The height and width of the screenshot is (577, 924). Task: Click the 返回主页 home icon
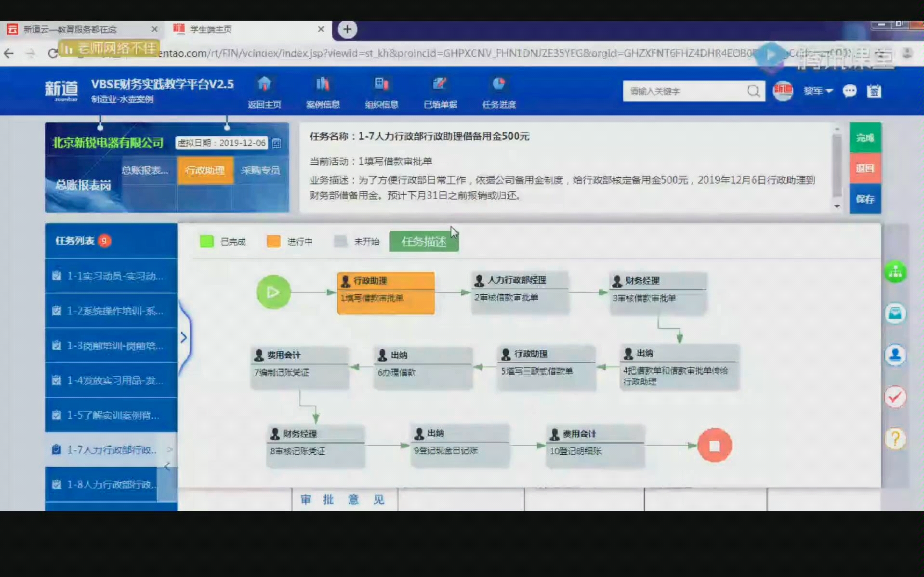click(264, 84)
